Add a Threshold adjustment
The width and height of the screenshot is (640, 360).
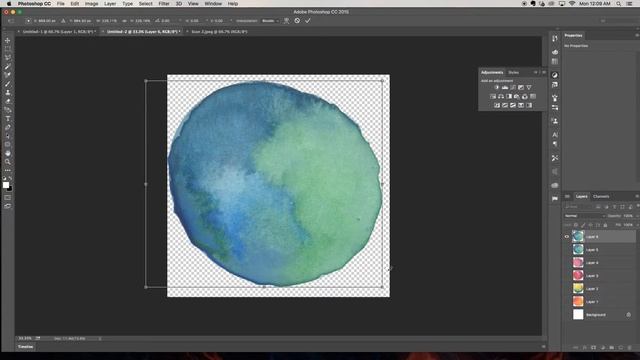[513, 105]
